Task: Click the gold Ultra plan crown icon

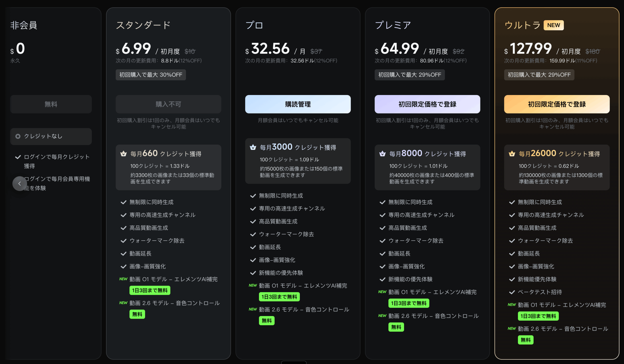Action: (x=512, y=154)
